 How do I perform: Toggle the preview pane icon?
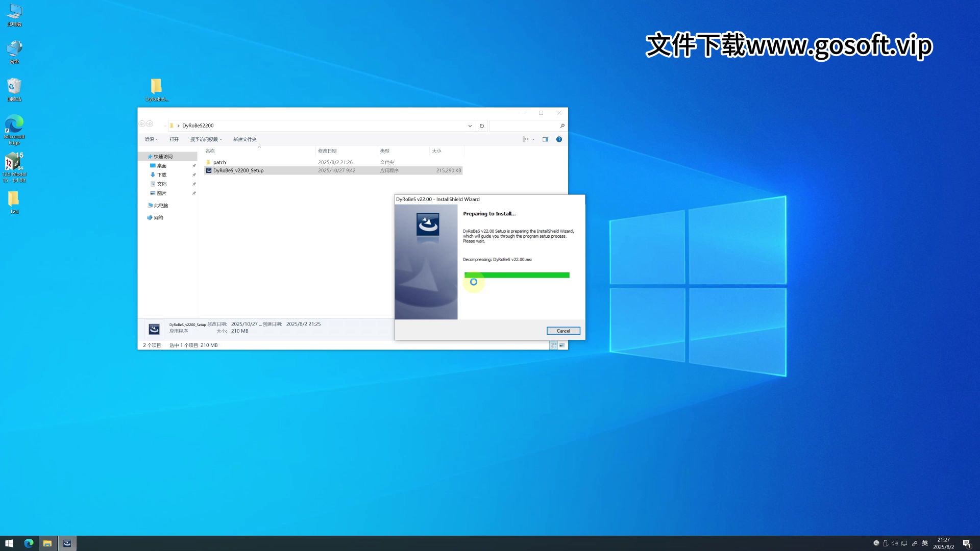click(545, 139)
